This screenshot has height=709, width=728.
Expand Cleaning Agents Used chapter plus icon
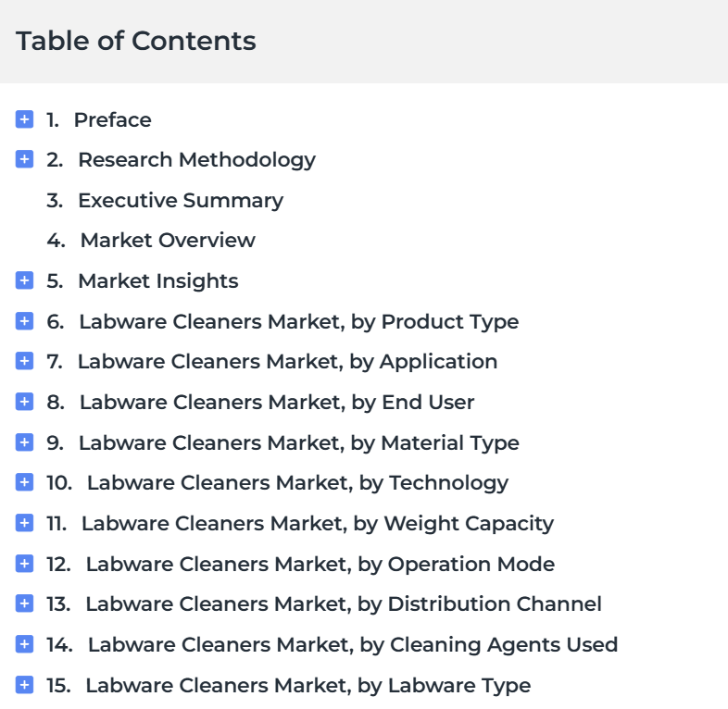coord(25,644)
